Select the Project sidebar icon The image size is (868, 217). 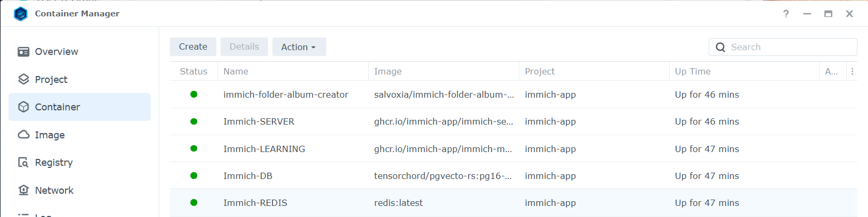pos(23,79)
